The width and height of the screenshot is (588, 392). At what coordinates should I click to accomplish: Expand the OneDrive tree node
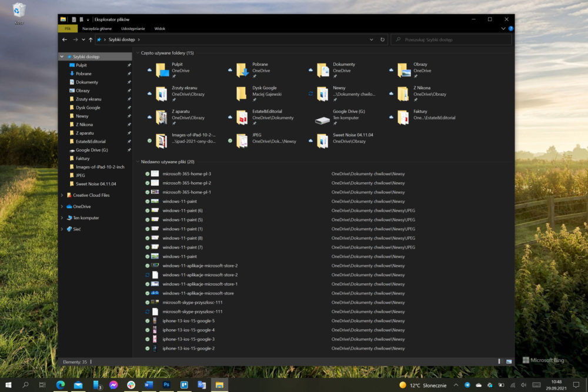pyautogui.click(x=62, y=206)
